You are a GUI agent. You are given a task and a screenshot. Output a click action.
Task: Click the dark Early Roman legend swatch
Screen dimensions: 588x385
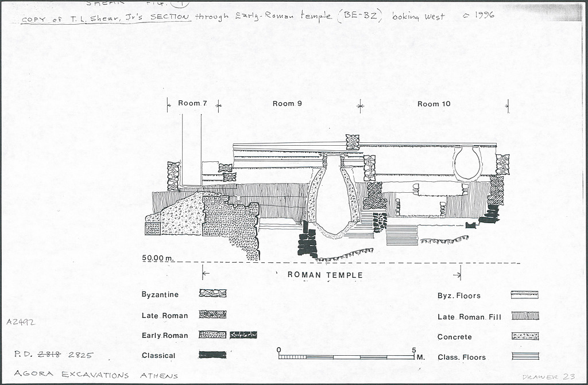click(x=243, y=335)
